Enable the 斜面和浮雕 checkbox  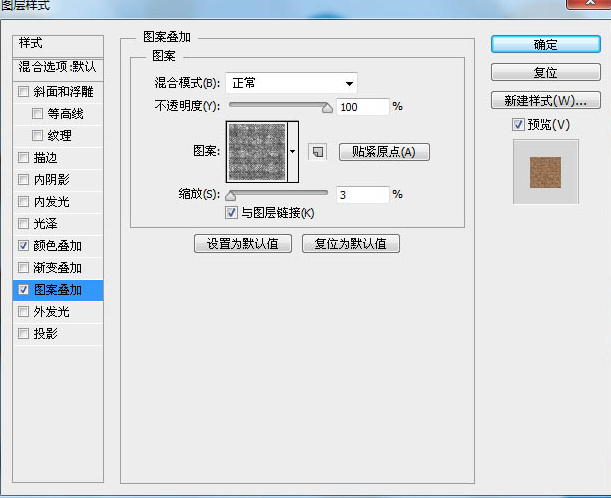23,92
